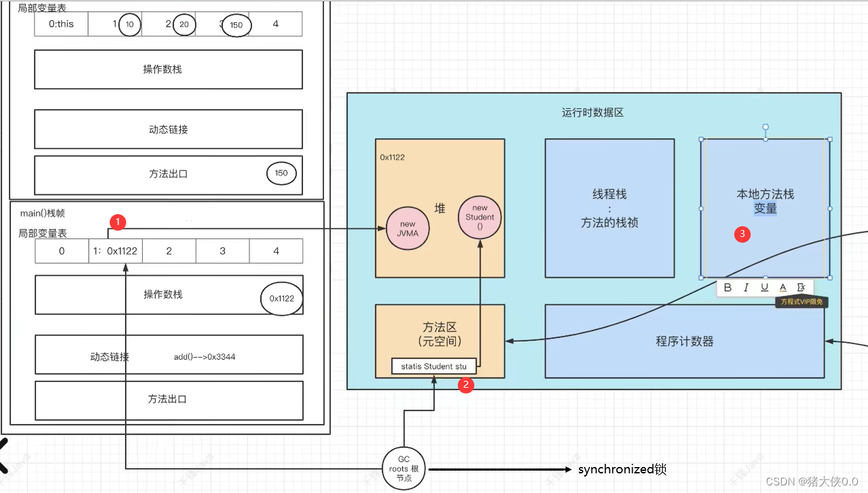This screenshot has height=493, width=868.
Task: Click the synchronized锁 text
Action: [622, 470]
